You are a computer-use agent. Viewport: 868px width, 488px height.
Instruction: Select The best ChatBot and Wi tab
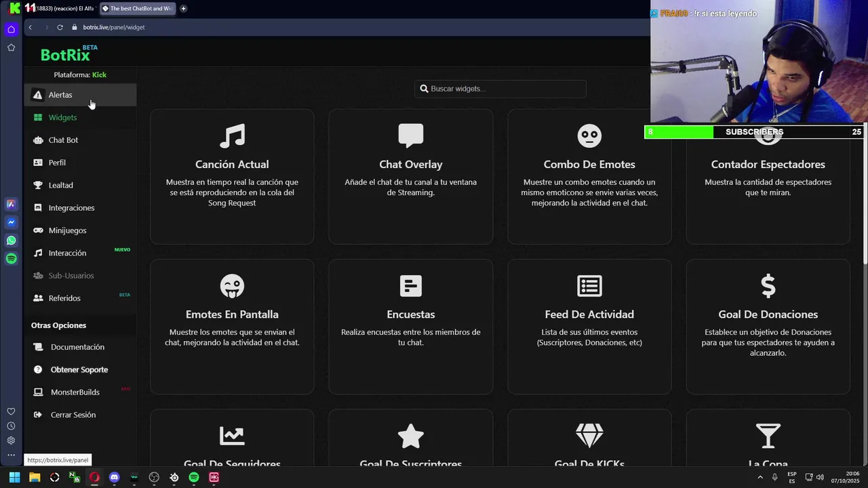point(137,8)
